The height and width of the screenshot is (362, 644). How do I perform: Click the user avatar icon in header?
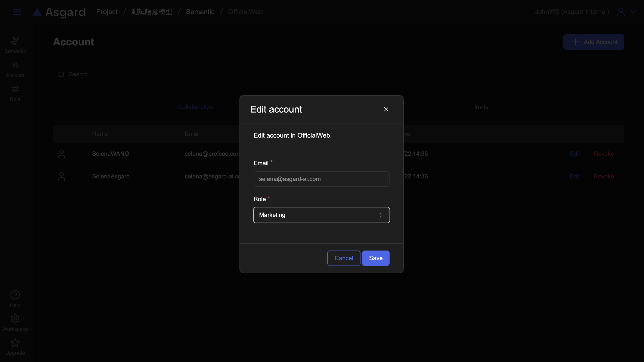pyautogui.click(x=621, y=12)
